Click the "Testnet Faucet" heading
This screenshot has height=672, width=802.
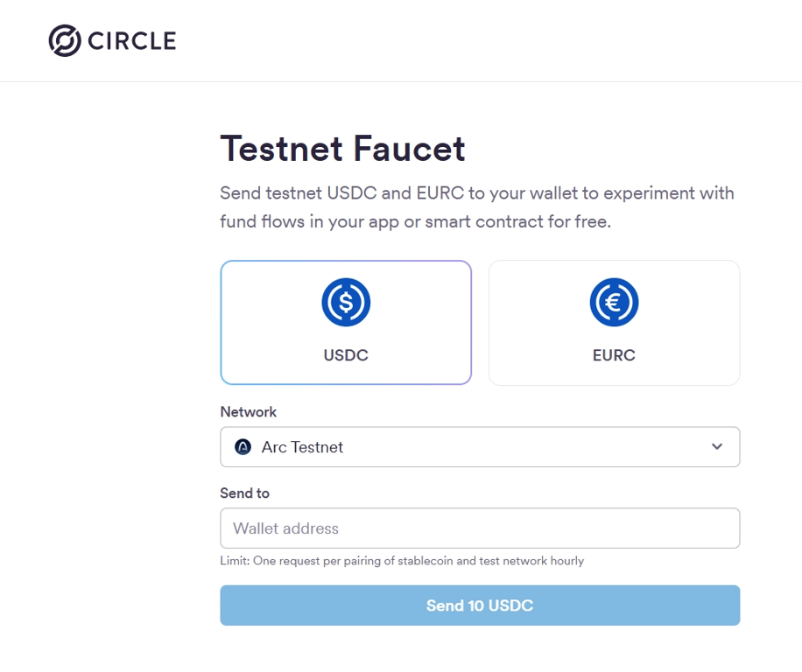pyautogui.click(x=342, y=149)
